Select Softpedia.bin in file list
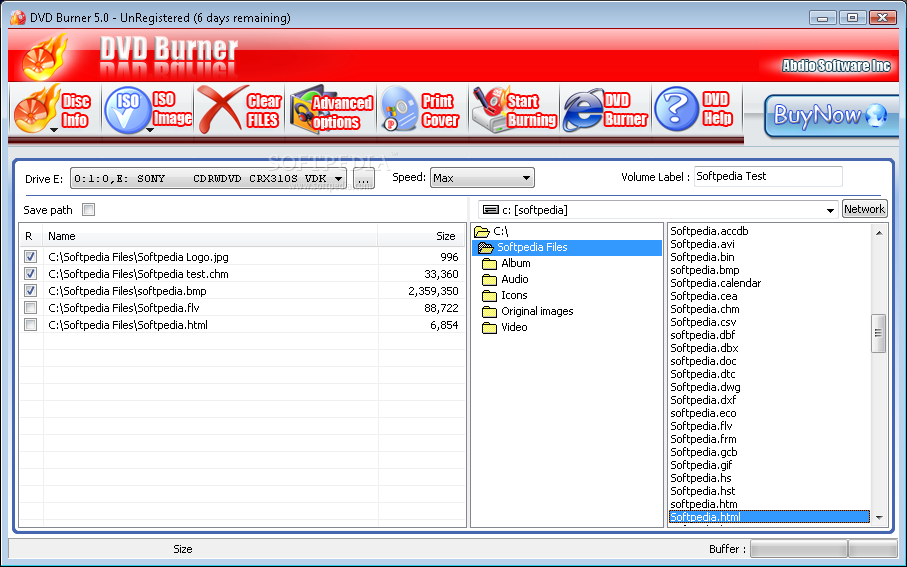This screenshot has width=907, height=567. tap(702, 257)
